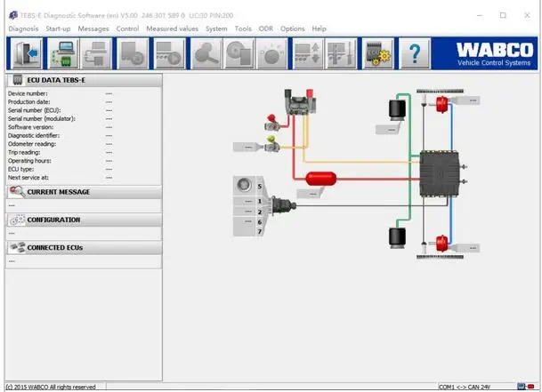The width and height of the screenshot is (542, 392).
Task: Click the greyed disconnect ECU toolbar icon
Action: coord(96,53)
